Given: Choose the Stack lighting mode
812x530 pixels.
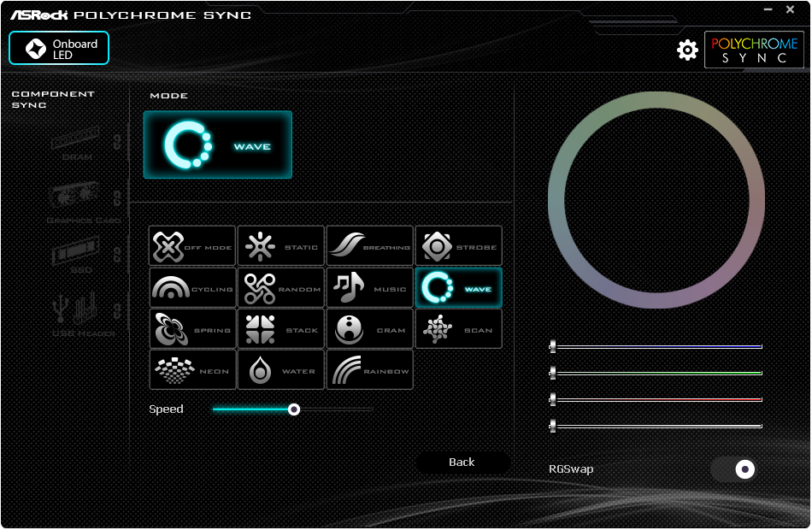Looking at the screenshot, I should coord(281,329).
